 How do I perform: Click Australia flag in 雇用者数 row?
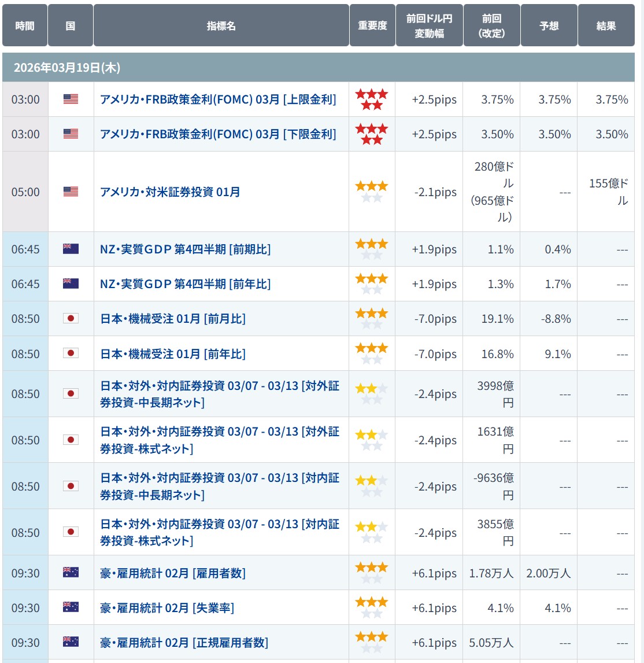71,573
